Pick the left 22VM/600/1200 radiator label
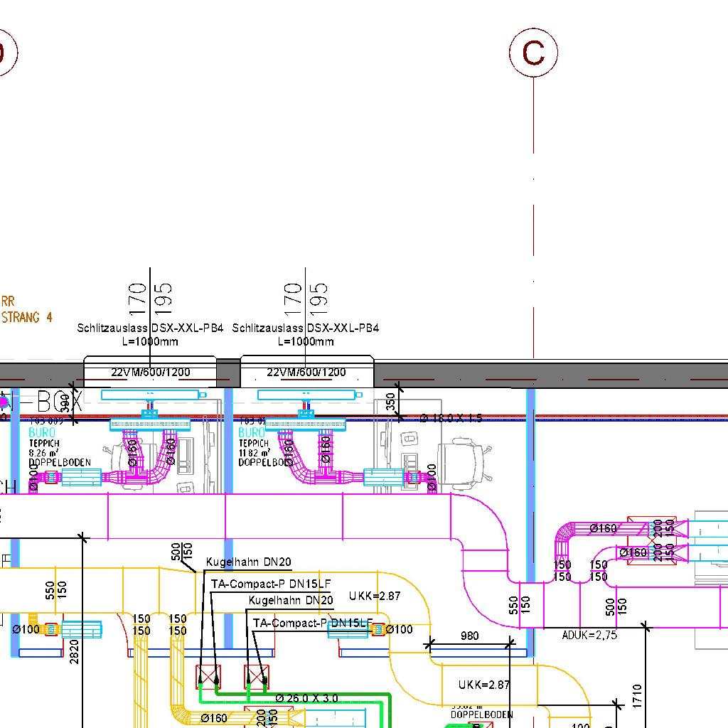The width and height of the screenshot is (728, 728). pyautogui.click(x=151, y=372)
